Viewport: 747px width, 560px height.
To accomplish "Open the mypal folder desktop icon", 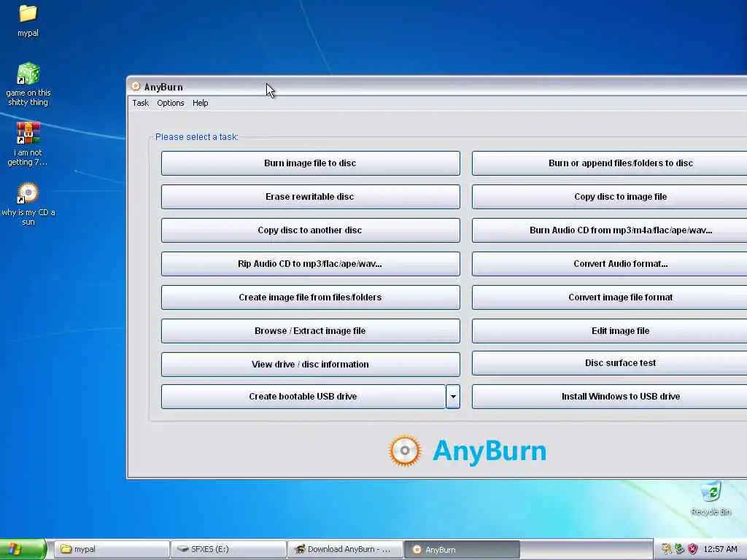I will pyautogui.click(x=28, y=20).
